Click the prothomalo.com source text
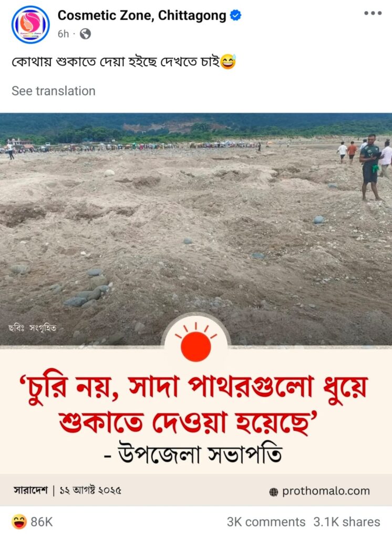392x538 pixels. (326, 491)
